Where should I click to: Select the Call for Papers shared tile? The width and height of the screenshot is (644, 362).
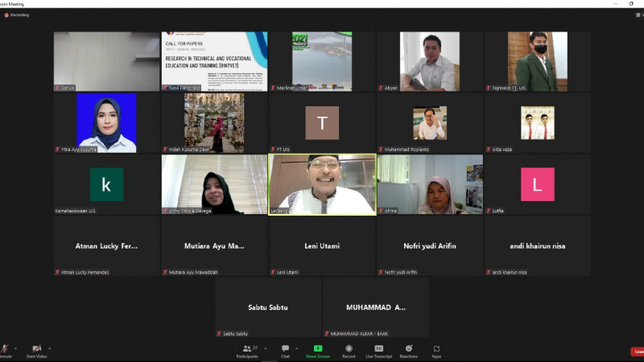tap(214, 61)
